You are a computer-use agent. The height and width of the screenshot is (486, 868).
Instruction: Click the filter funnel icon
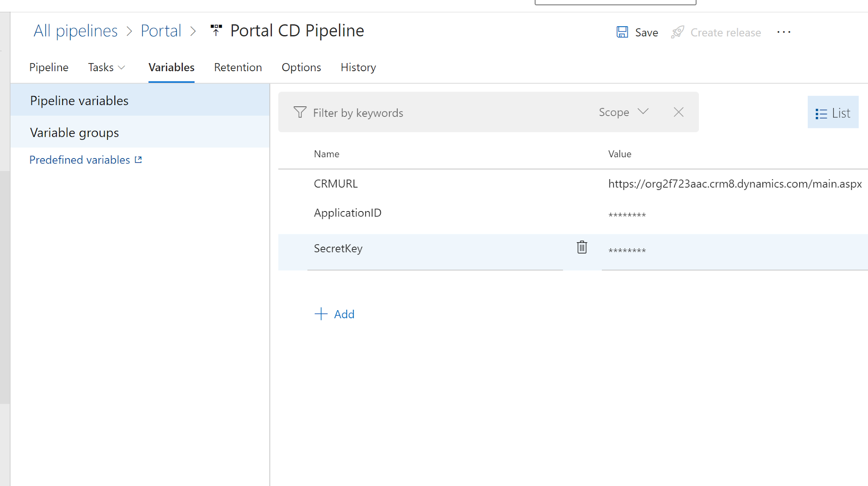[300, 112]
